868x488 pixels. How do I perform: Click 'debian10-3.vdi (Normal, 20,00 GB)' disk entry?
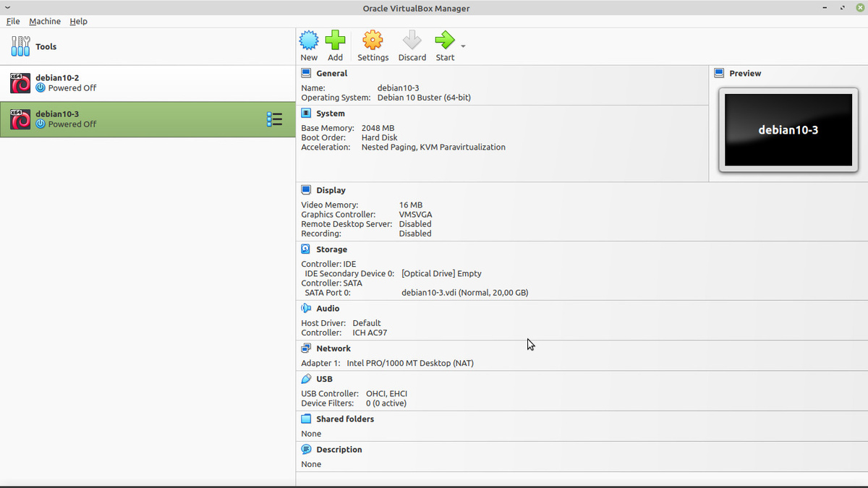tap(464, 294)
